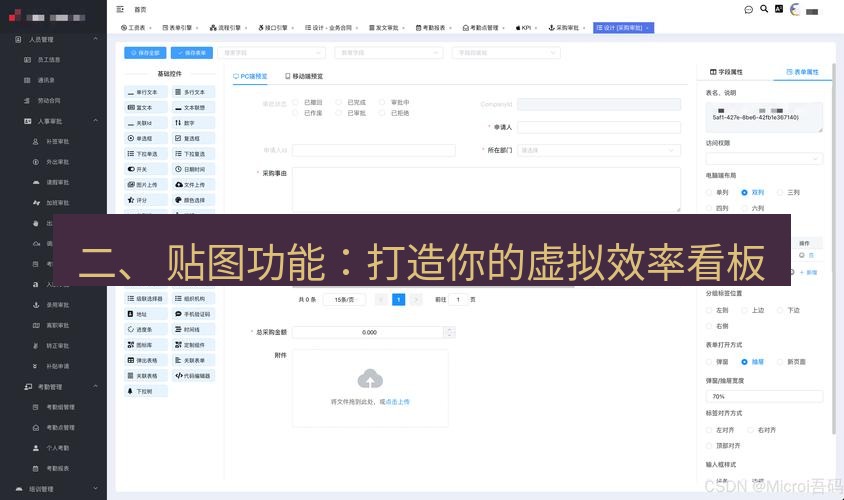The image size is (844, 500).
Task: Open third toolbar dropdown beside save buttons
Action: point(507,53)
